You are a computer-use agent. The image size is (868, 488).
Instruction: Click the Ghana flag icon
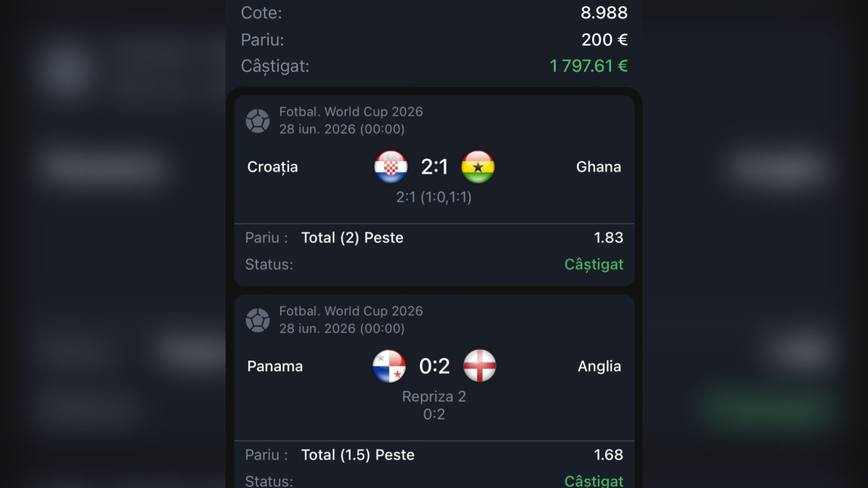478,167
